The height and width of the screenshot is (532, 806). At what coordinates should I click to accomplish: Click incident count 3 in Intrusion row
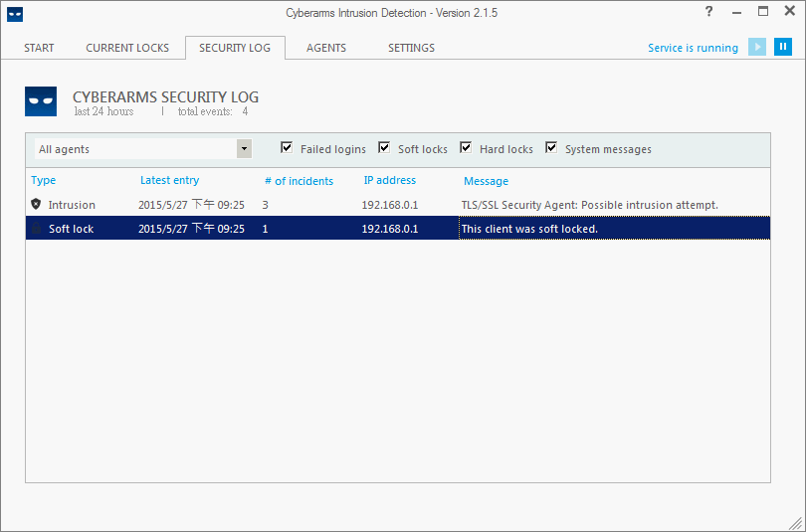266,205
